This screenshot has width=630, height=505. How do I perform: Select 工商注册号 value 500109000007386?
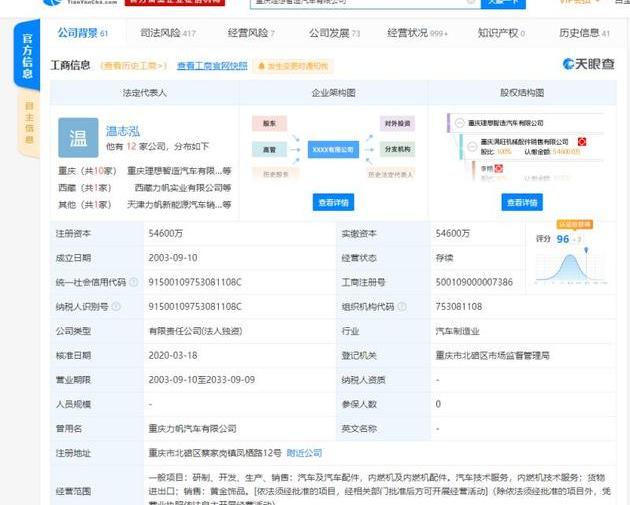pos(474,282)
